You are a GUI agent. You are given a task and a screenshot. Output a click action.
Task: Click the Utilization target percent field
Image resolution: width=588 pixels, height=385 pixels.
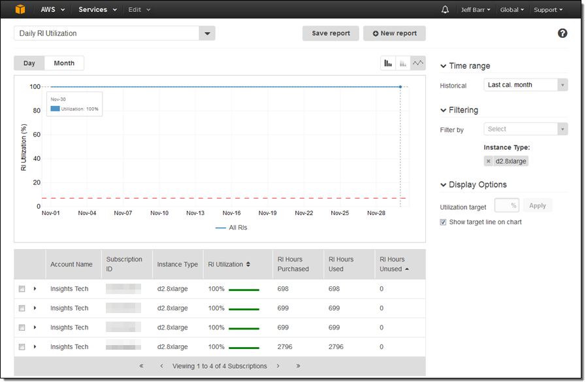tap(506, 206)
